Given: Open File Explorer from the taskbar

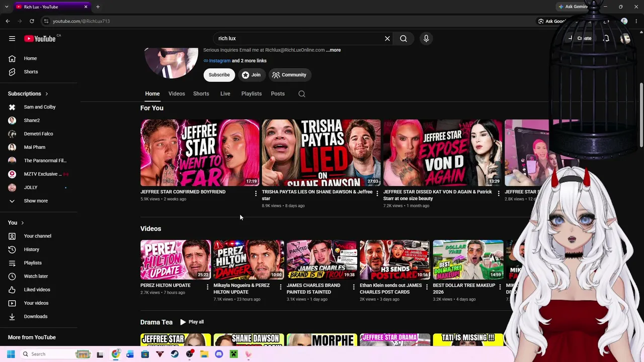Looking at the screenshot, I should pos(204,354).
